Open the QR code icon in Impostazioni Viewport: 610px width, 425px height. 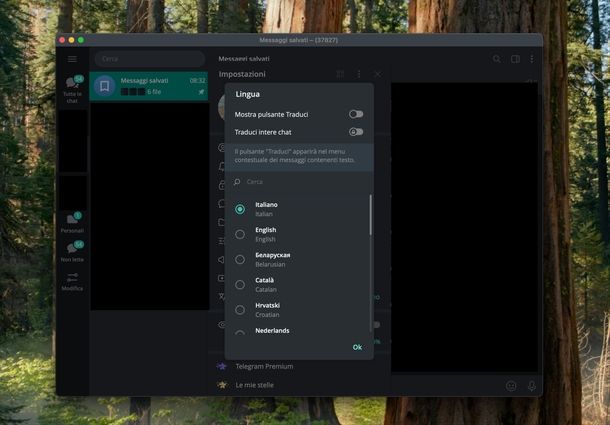point(340,74)
